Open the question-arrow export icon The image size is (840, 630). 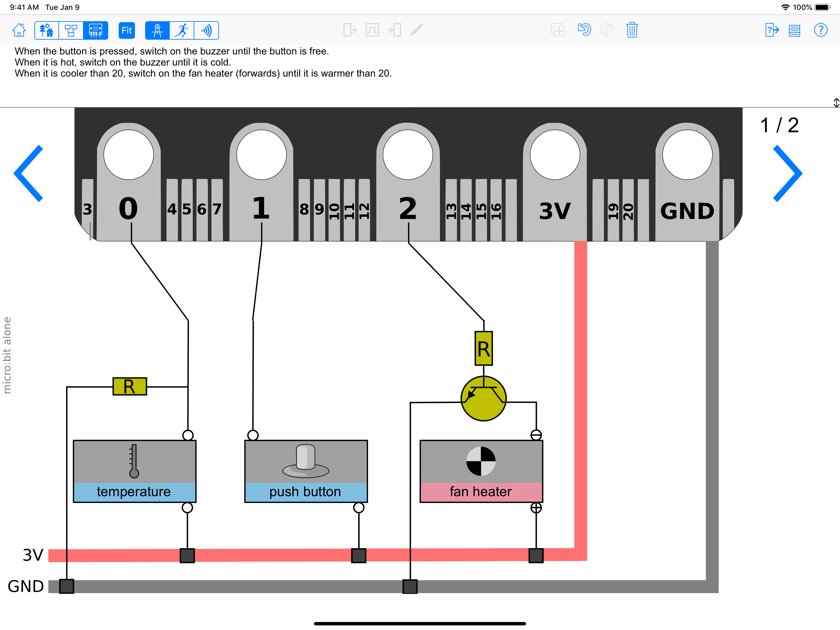point(772,30)
